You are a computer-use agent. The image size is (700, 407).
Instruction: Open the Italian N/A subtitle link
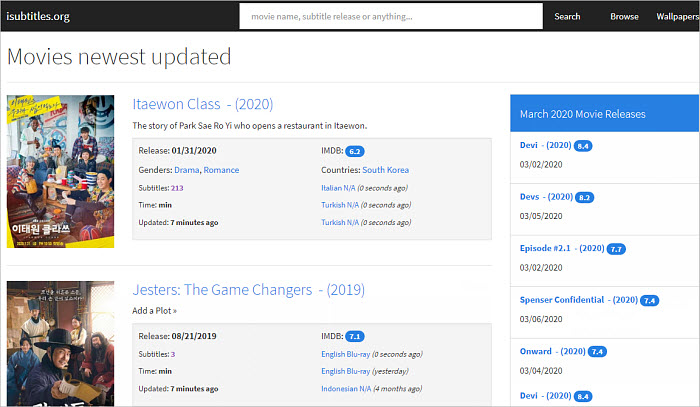(338, 188)
